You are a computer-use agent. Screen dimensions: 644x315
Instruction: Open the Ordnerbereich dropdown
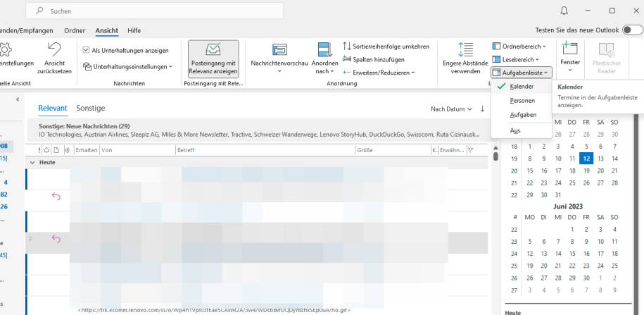(x=519, y=47)
